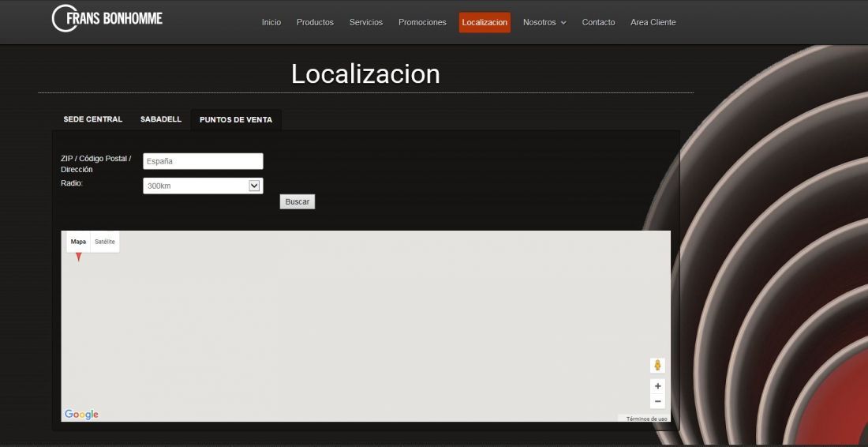Click the Google logo on the map
The width and height of the screenshot is (868, 447).
81,415
